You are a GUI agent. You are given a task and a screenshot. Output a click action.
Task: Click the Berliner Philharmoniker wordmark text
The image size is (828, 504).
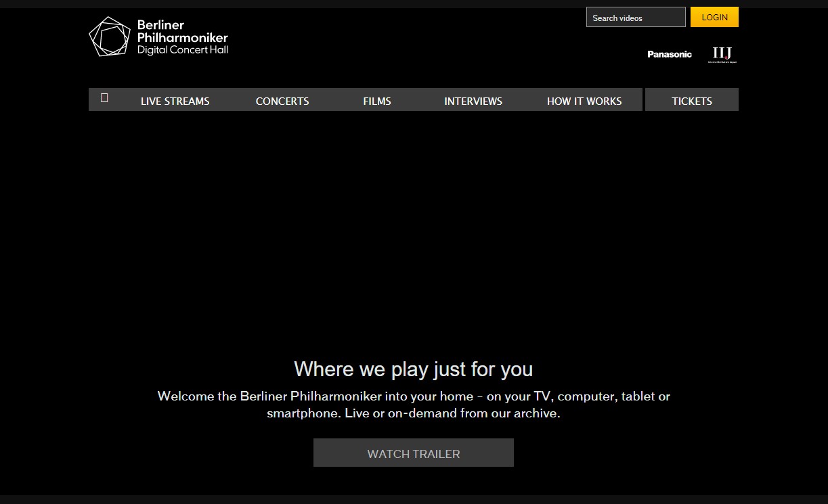click(182, 31)
